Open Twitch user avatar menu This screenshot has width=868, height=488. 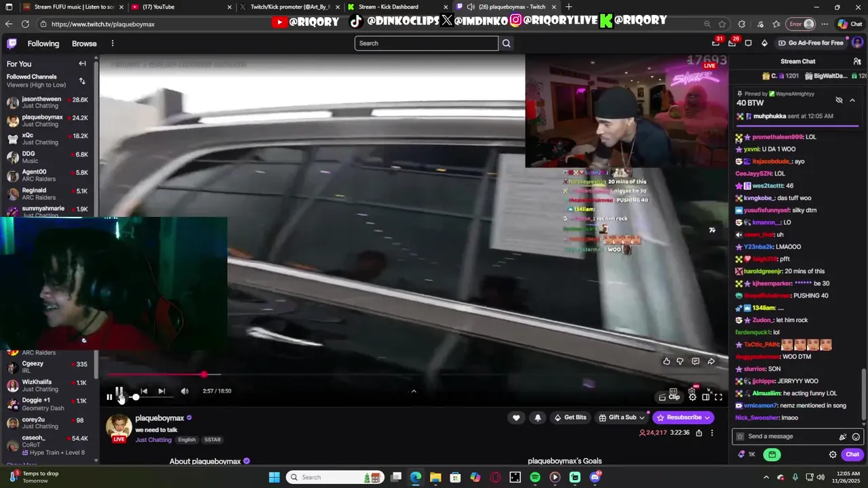click(857, 43)
